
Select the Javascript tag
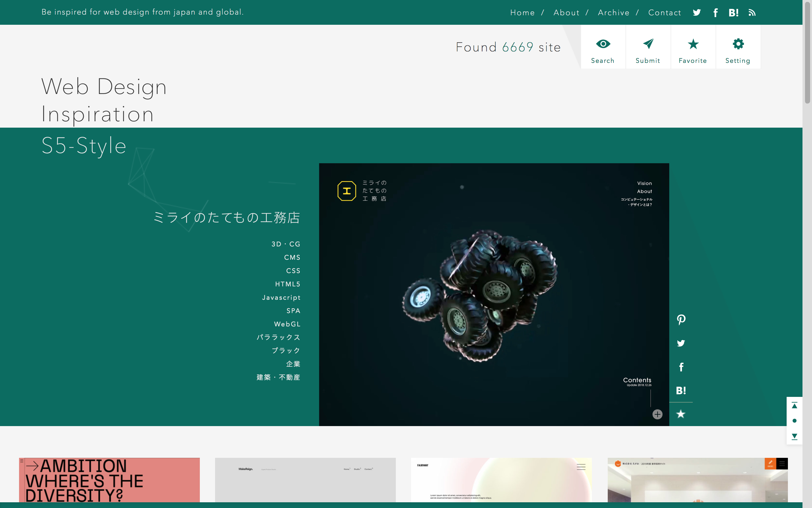pos(281,298)
